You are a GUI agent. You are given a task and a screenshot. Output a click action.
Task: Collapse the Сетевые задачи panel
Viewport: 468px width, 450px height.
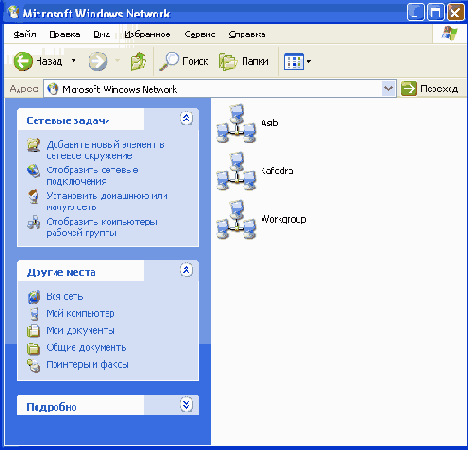coord(186,118)
